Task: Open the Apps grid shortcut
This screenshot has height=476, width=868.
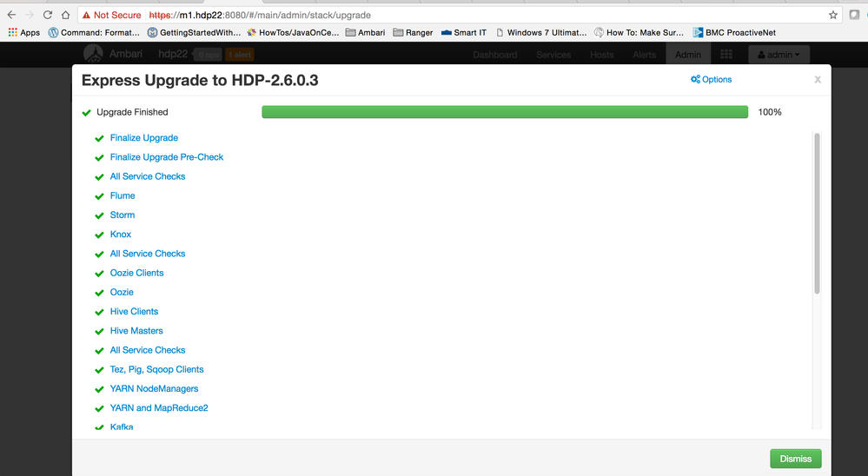Action: point(23,33)
